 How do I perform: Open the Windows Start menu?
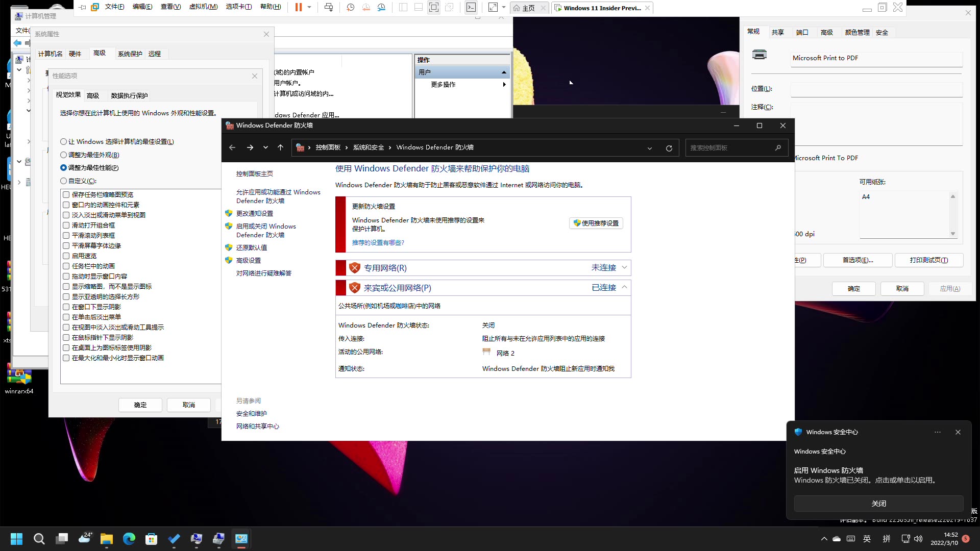point(16,539)
